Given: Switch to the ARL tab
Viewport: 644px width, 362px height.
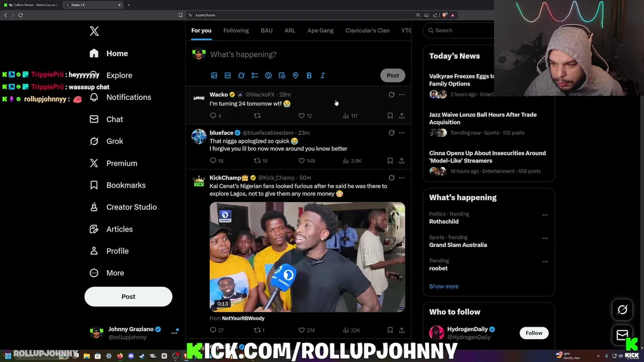Looking at the screenshot, I should [x=290, y=30].
